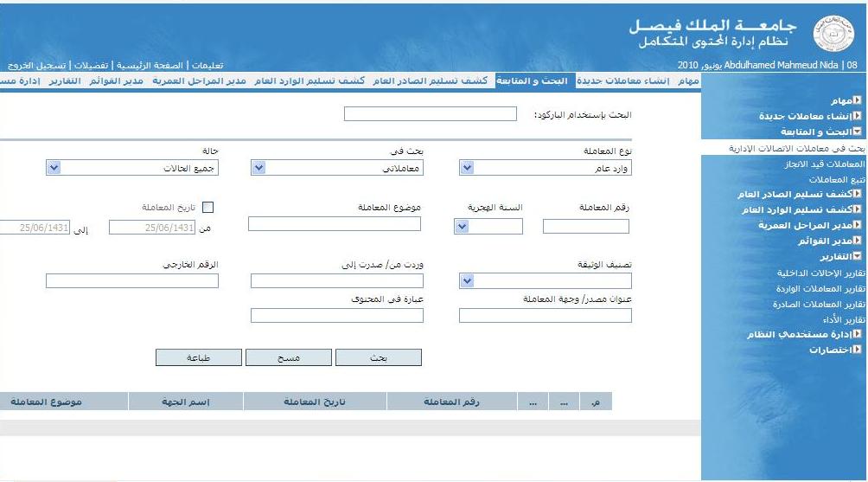Image resolution: width=868 pixels, height=482 pixels.
Task: Open حالة dropdown showing جميع الحالات
Action: [x=132, y=168]
